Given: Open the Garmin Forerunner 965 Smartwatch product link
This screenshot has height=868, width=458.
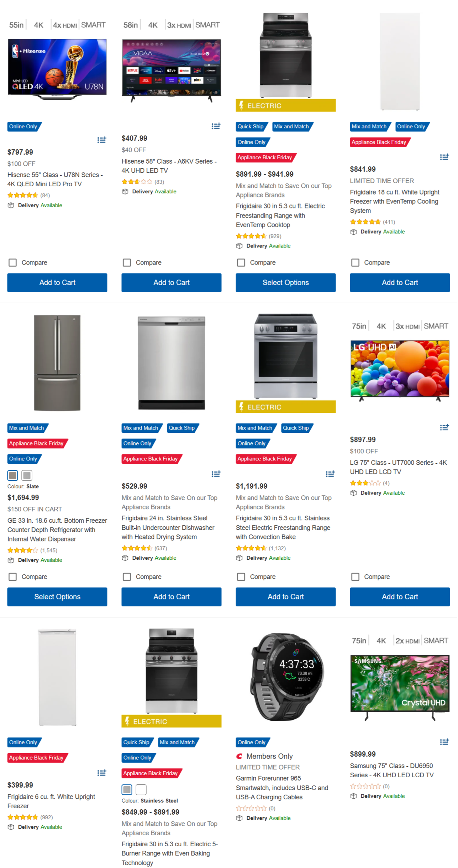Looking at the screenshot, I should 282,788.
